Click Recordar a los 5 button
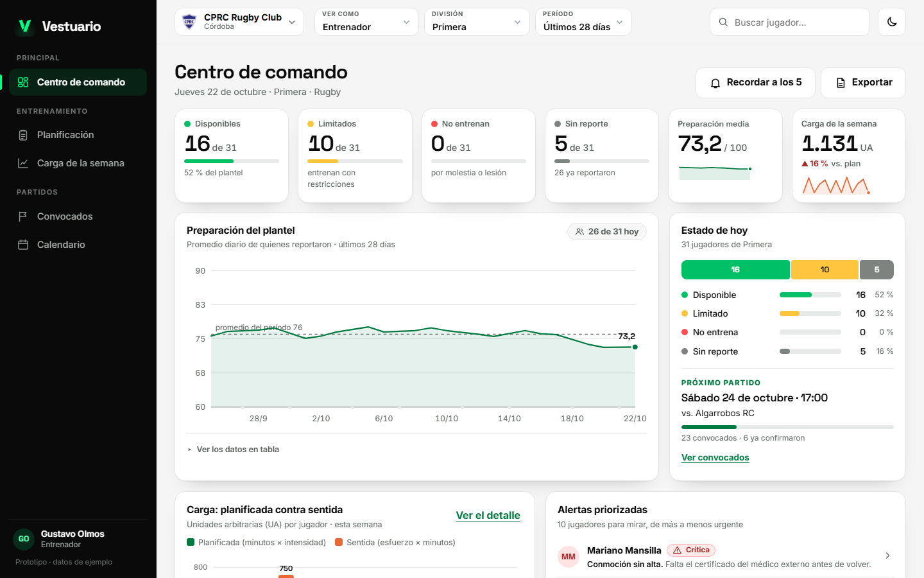The width and height of the screenshot is (924, 578). (755, 82)
